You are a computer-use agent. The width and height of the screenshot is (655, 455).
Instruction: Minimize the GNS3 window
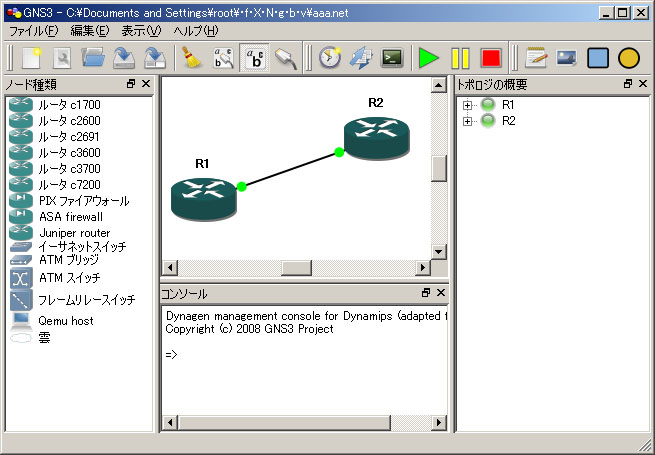click(606, 13)
